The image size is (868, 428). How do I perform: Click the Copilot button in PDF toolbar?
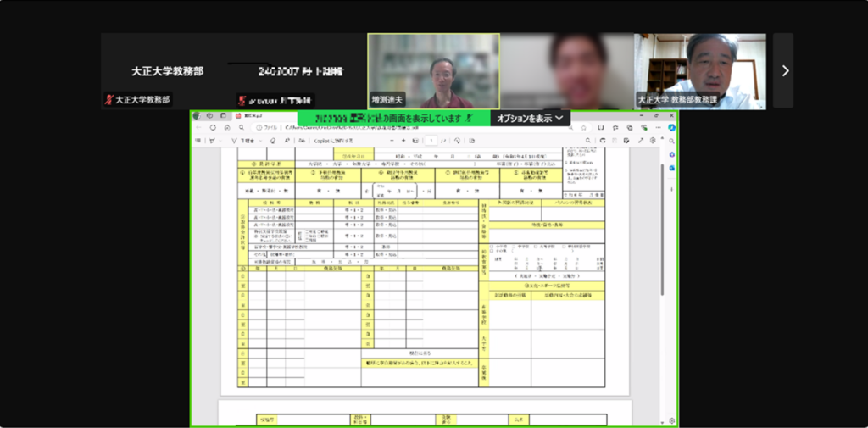(x=332, y=141)
